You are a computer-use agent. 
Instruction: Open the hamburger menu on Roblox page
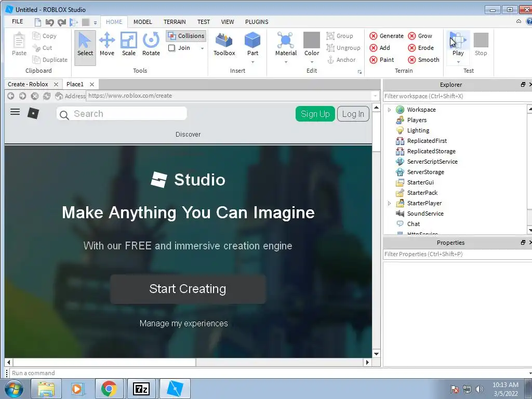click(x=15, y=112)
